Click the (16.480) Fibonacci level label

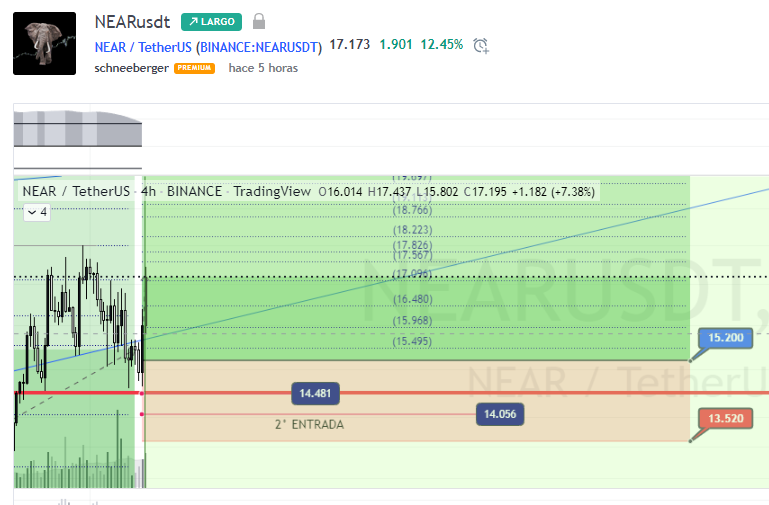pyautogui.click(x=412, y=299)
